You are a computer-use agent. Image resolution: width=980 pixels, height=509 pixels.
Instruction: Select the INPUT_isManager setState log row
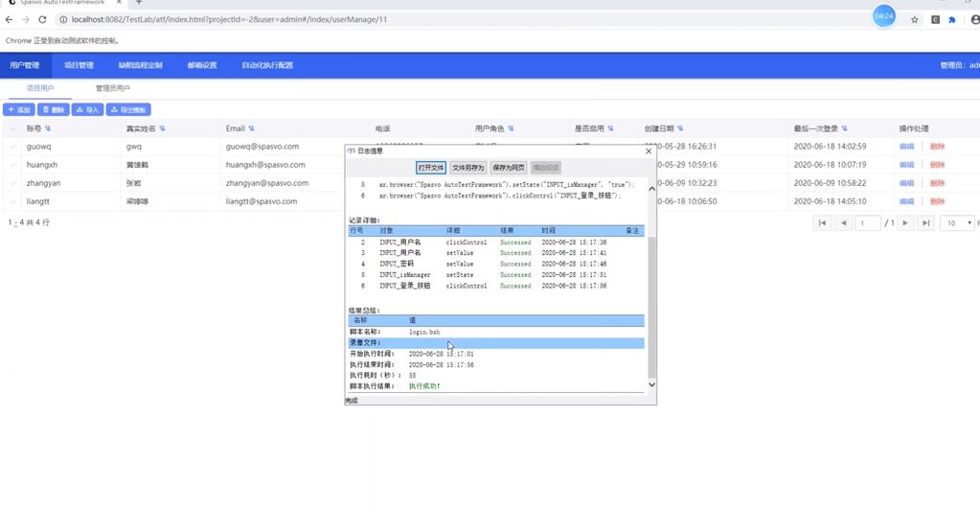click(x=496, y=274)
